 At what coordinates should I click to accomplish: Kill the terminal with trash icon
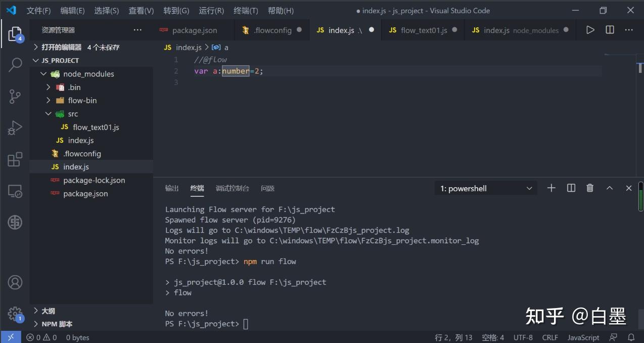tap(590, 188)
